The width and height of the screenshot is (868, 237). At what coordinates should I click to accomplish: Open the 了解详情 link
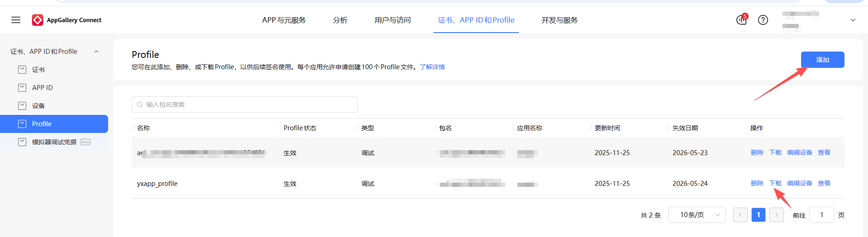(432, 67)
